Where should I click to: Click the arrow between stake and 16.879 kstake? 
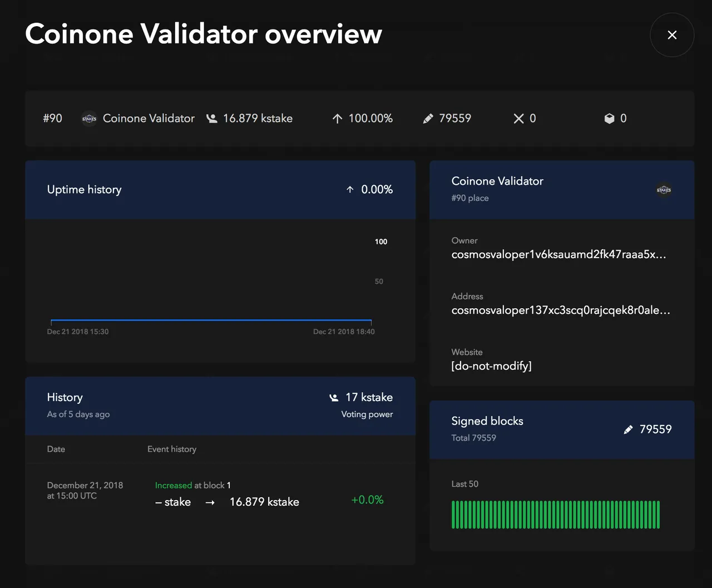pyautogui.click(x=210, y=502)
